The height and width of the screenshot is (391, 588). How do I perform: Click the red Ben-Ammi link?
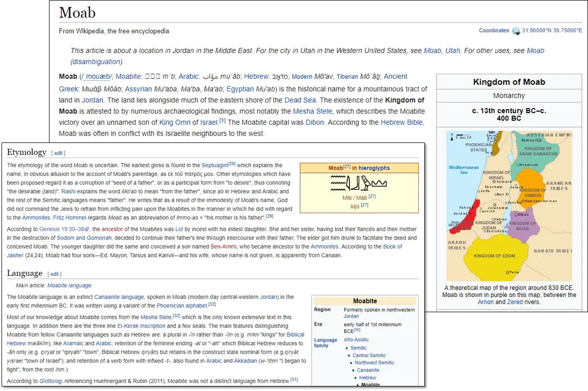(223, 247)
